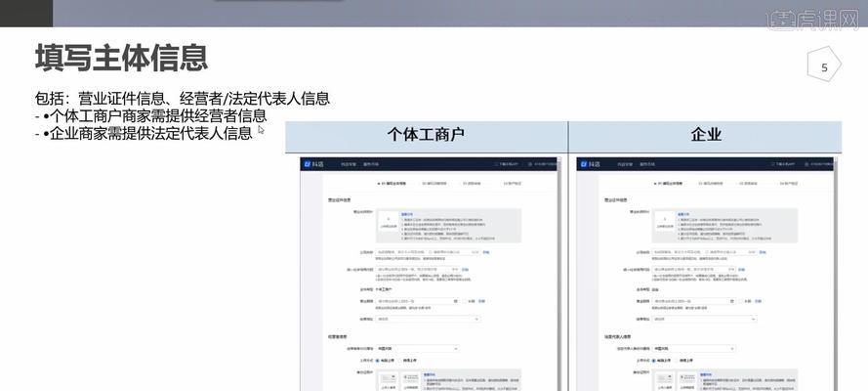Click the license upload box in 企业 form
Screen dimensions: 868x391
click(664, 222)
